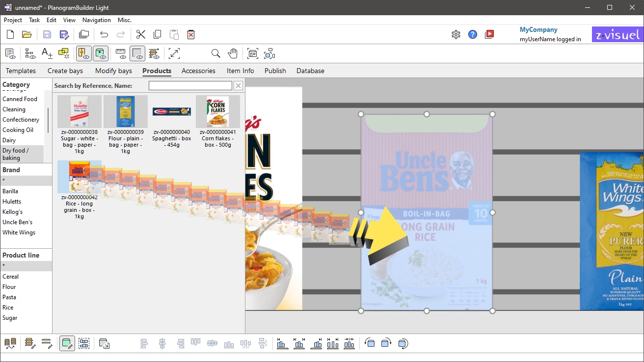Image resolution: width=644 pixels, height=362 pixels.
Task: Open the Task menu
Action: point(34,20)
